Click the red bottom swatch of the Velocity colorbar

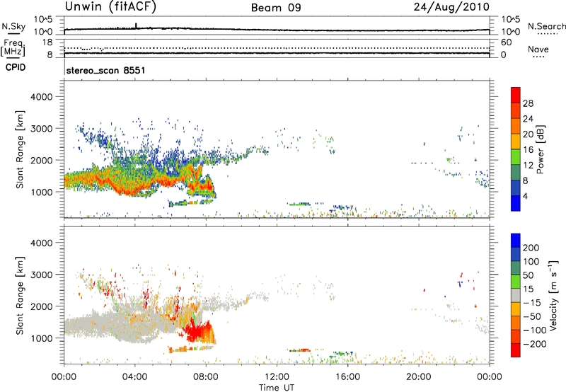click(x=516, y=350)
